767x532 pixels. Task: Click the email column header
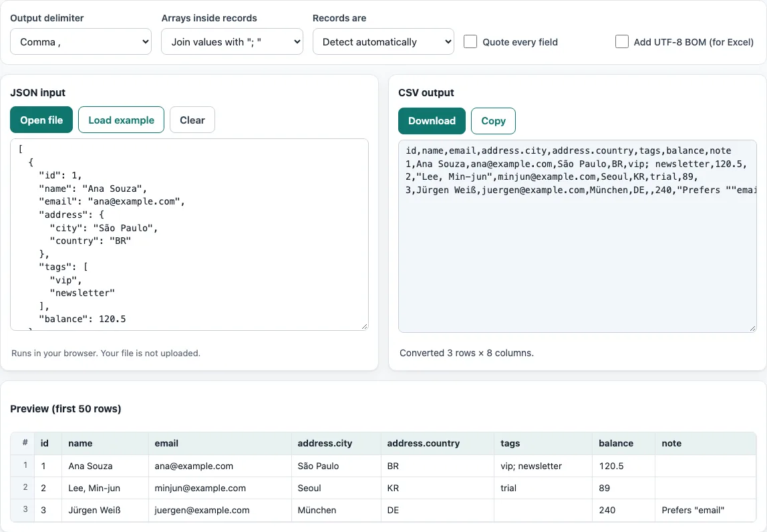pyautogui.click(x=220, y=443)
